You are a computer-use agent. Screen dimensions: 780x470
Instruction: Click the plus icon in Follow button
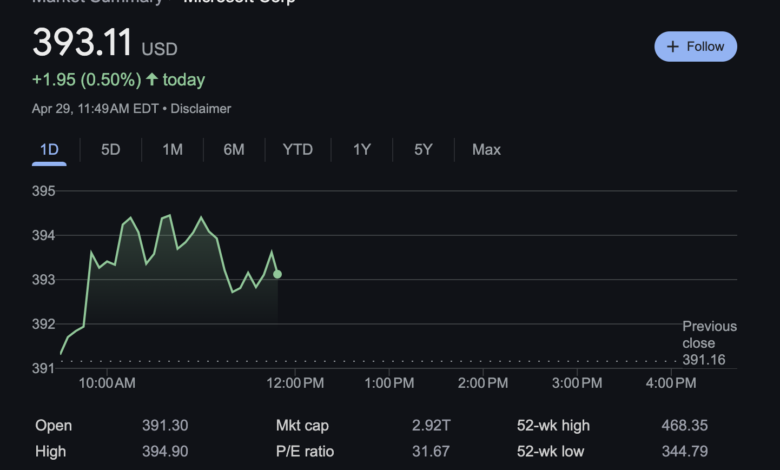pyautogui.click(x=673, y=47)
